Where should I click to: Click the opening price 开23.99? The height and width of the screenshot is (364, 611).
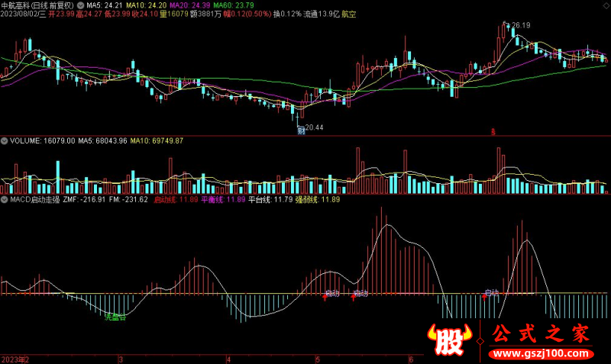point(61,14)
